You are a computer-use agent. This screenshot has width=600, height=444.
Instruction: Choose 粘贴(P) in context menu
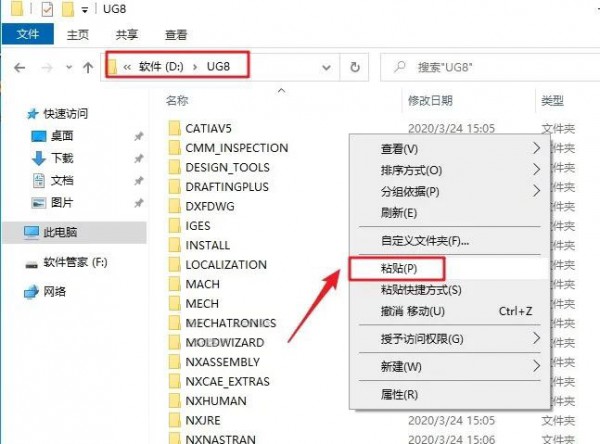coord(450,268)
